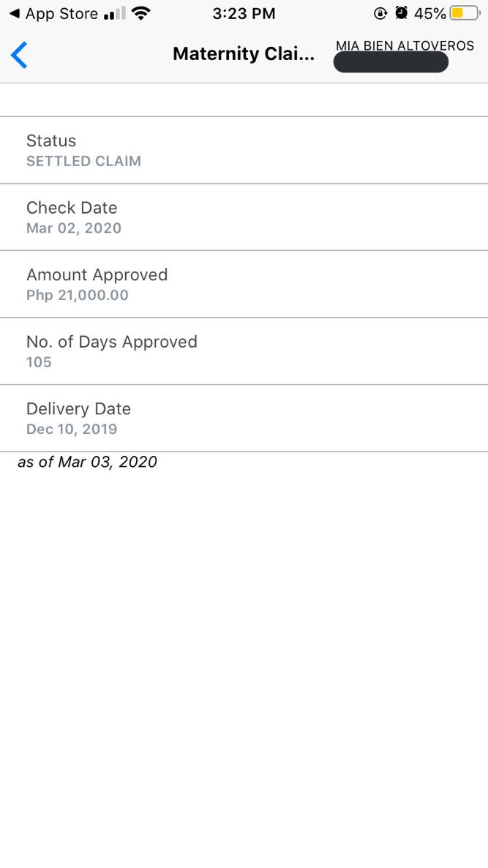Viewport: 488px width, 868px height.
Task: Tap the alarm clock status icon
Action: (x=401, y=13)
